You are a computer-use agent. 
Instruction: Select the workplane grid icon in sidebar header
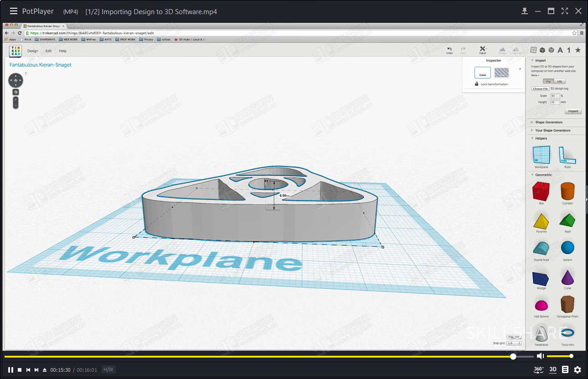[534, 50]
